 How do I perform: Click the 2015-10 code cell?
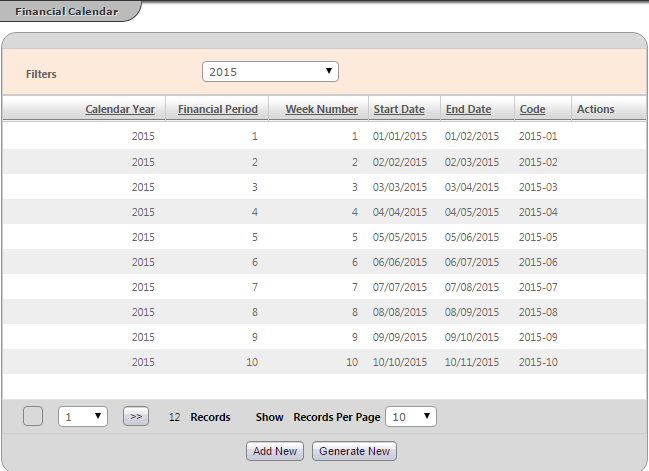[537, 362]
